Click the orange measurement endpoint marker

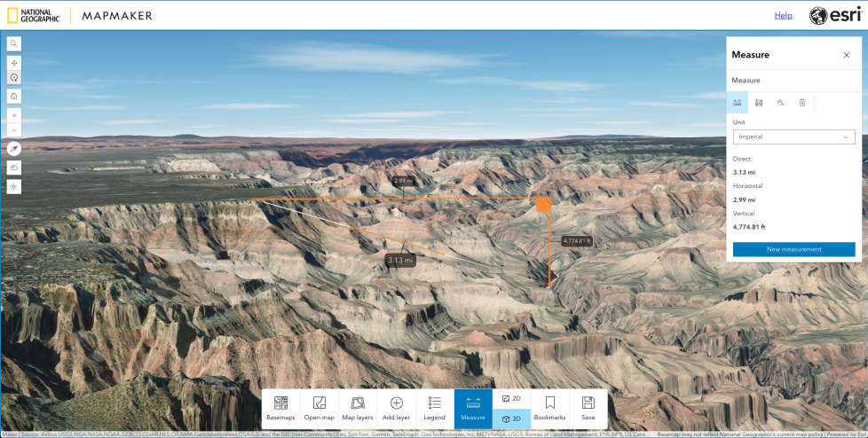[544, 205]
